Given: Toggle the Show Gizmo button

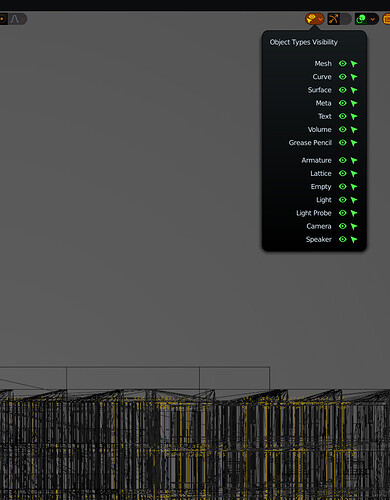Looking at the screenshot, I should (x=333, y=19).
